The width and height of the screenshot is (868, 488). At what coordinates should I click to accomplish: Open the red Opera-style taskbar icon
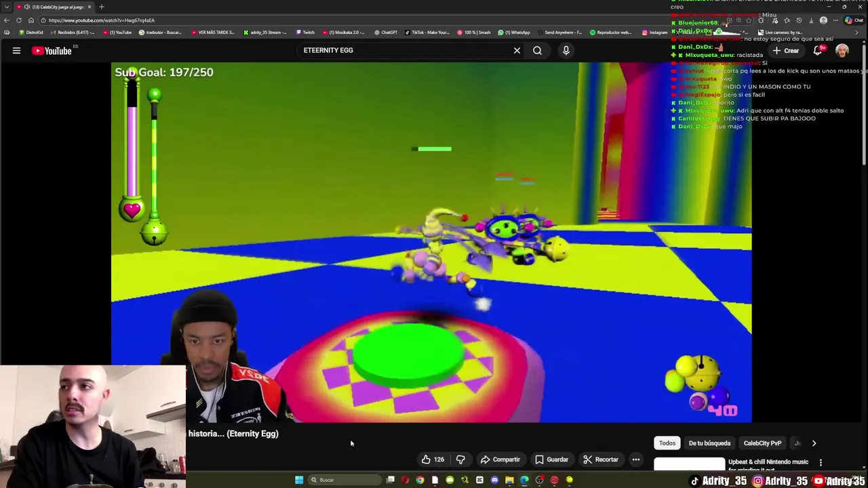tap(405, 480)
